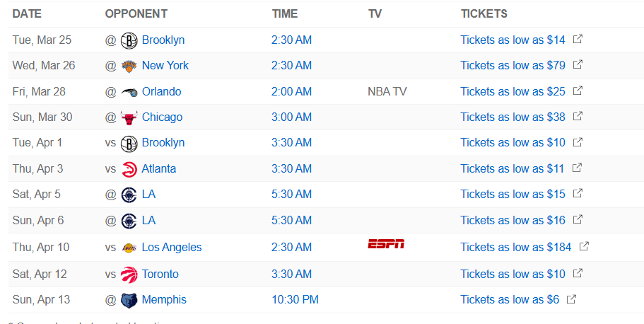This screenshot has width=644, height=324.
Task: Open Brooklyn team link for Apr 1
Action: (x=163, y=143)
